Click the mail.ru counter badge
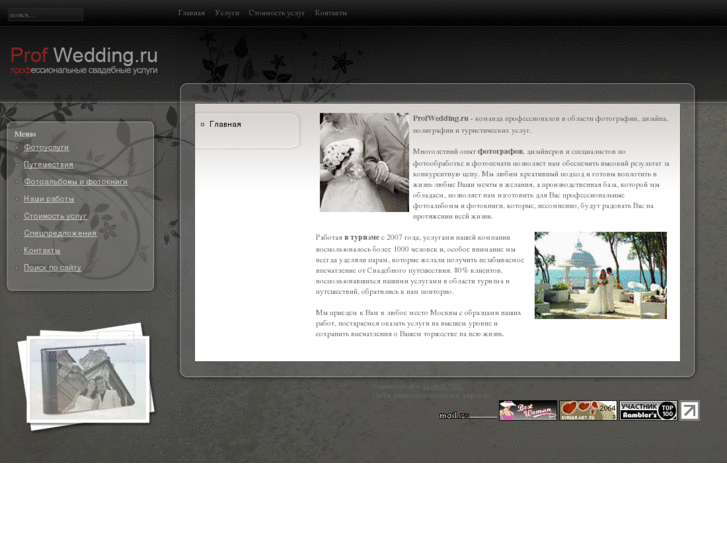This screenshot has width=727, height=545. point(467,415)
